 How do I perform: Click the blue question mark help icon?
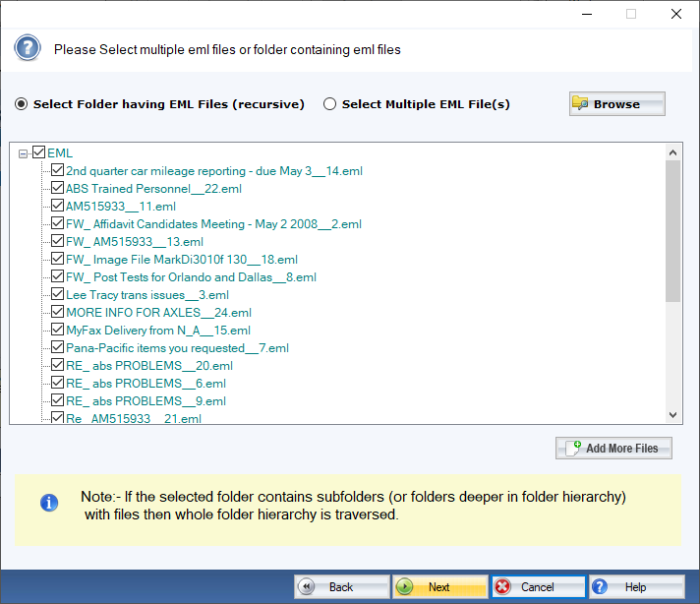point(28,48)
